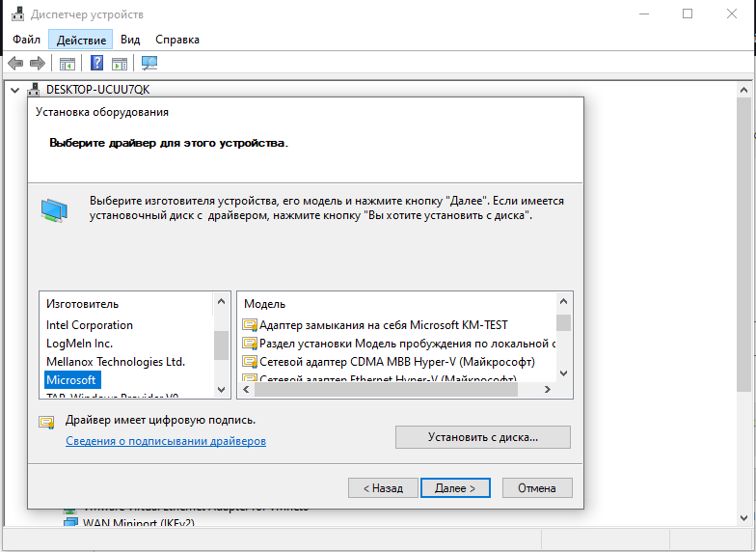The image size is (756, 552).
Task: Click the WAN Miniport (IKEv2) adapter icon
Action: coord(71,523)
